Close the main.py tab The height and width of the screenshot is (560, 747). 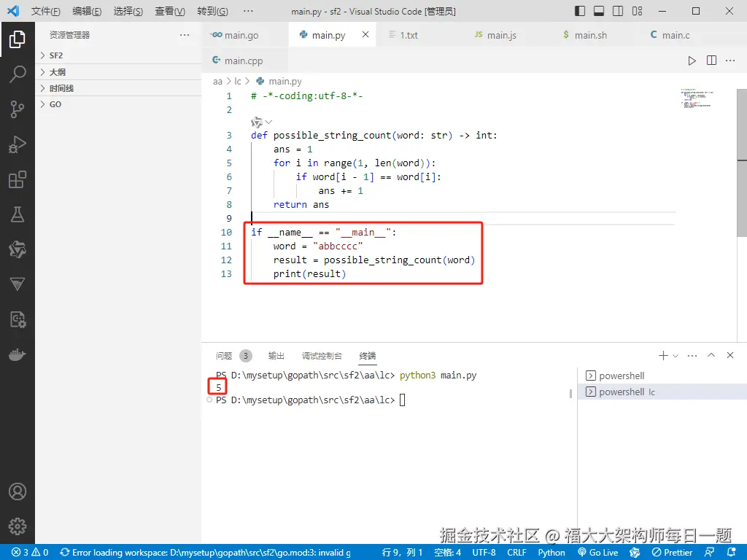pyautogui.click(x=365, y=34)
